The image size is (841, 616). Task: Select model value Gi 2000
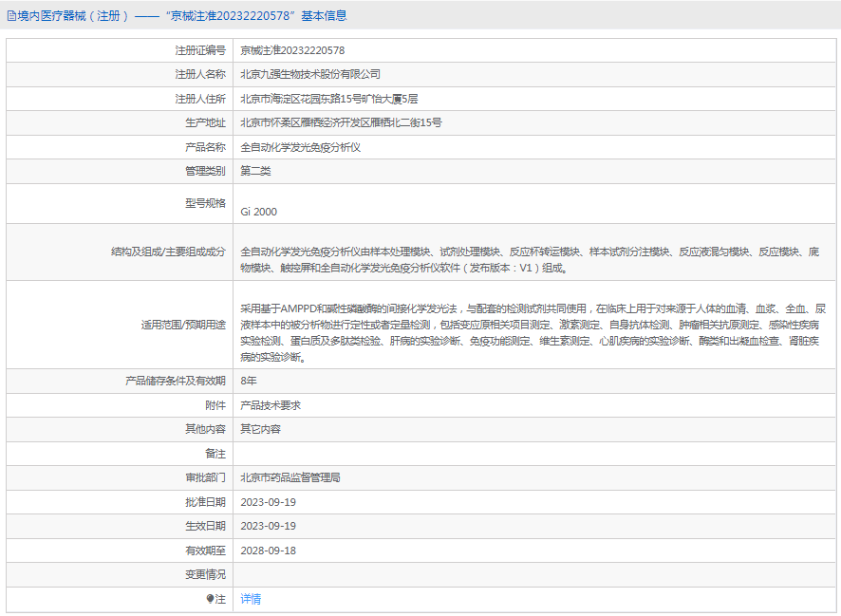tap(258, 212)
